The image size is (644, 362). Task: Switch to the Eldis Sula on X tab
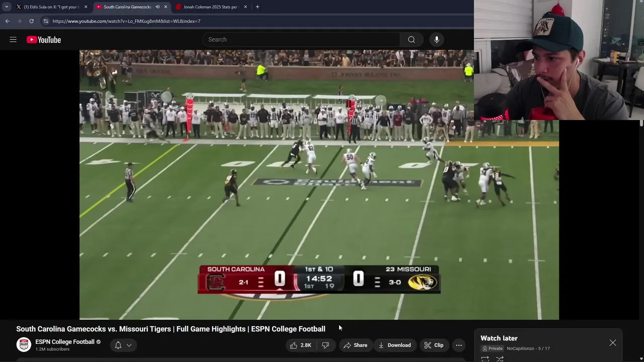(52, 7)
